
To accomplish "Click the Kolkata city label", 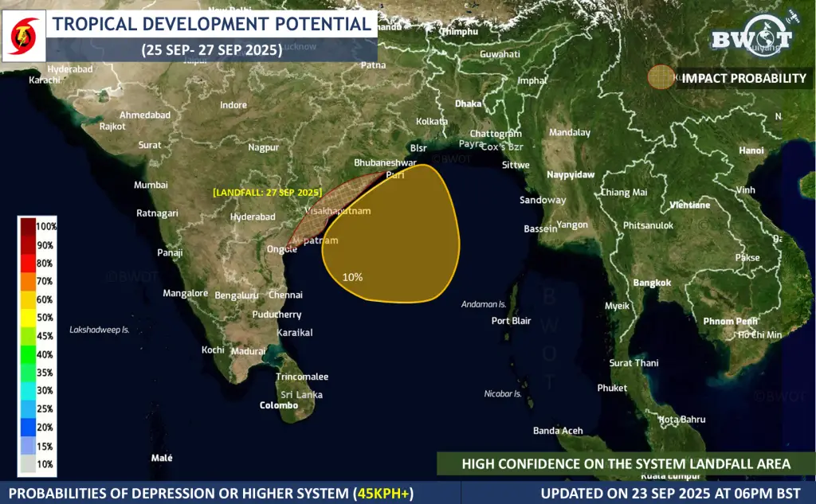I will pos(432,122).
